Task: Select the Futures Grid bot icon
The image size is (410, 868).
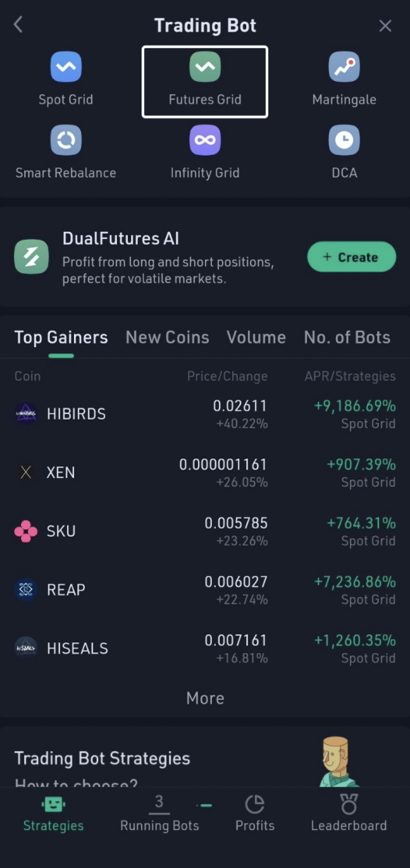Action: click(205, 66)
